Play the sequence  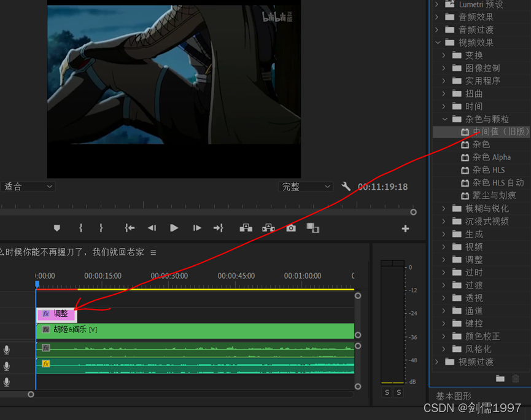[174, 228]
